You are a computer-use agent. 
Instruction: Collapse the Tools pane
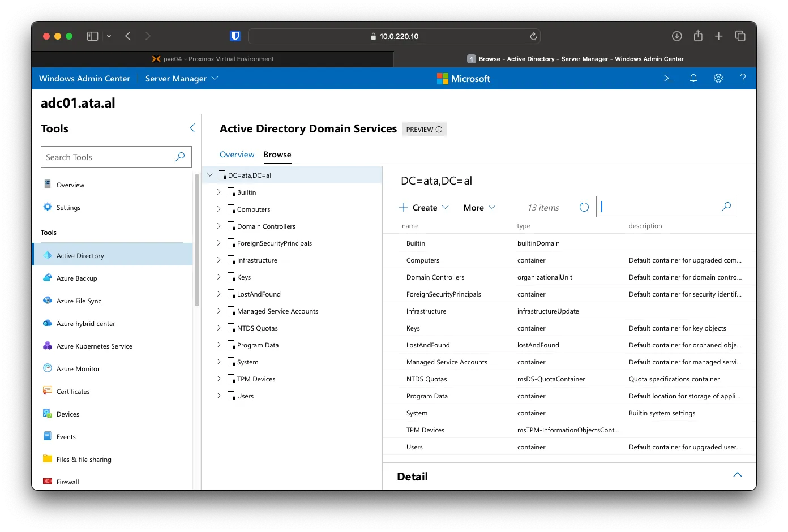coord(192,128)
